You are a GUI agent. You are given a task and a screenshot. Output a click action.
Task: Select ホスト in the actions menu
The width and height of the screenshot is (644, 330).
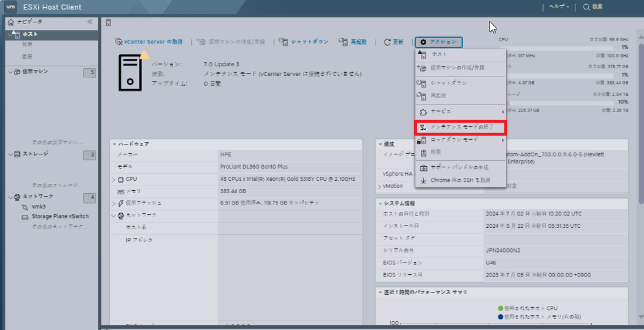tap(460, 55)
